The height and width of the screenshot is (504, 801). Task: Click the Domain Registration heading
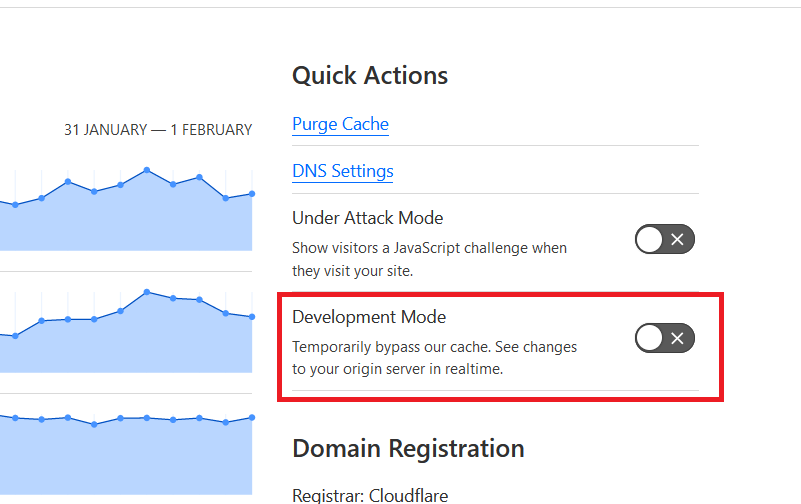coord(408,449)
